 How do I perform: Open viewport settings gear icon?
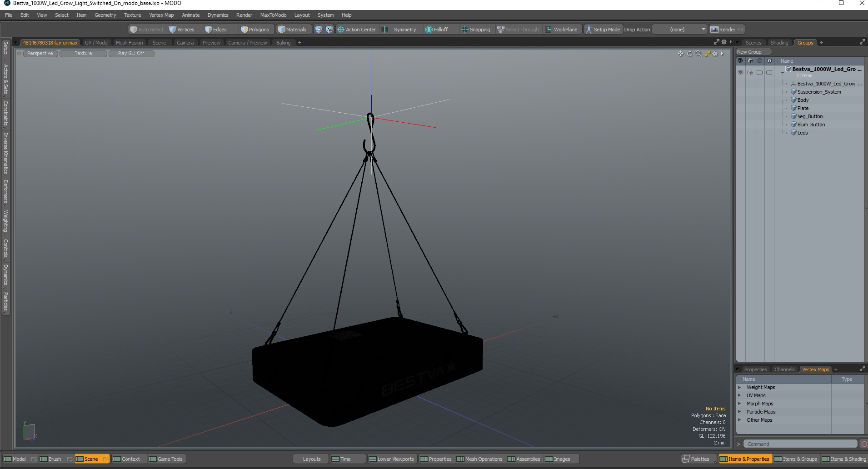[715, 54]
